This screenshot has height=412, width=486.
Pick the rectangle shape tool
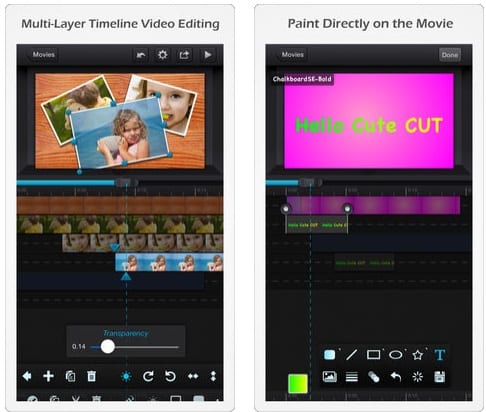click(x=373, y=355)
